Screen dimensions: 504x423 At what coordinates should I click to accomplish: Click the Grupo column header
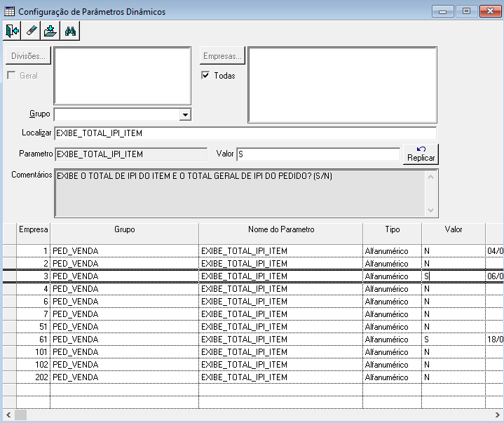coord(124,234)
